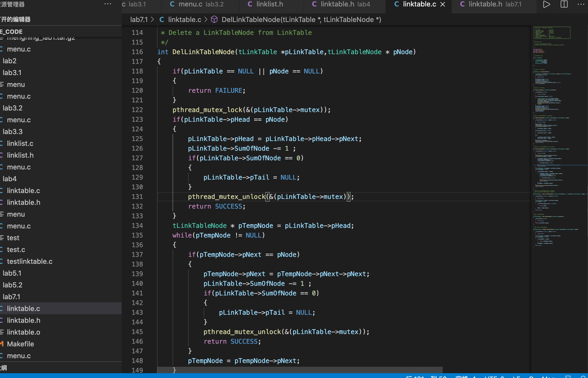Click lab7.1 breadcrumb segment
Image resolution: width=588 pixels, height=378 pixels.
coord(139,20)
